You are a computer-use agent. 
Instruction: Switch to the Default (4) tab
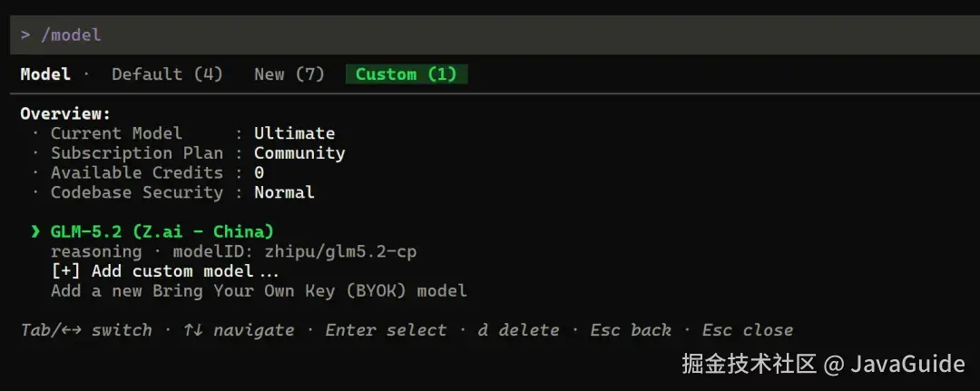point(167,74)
